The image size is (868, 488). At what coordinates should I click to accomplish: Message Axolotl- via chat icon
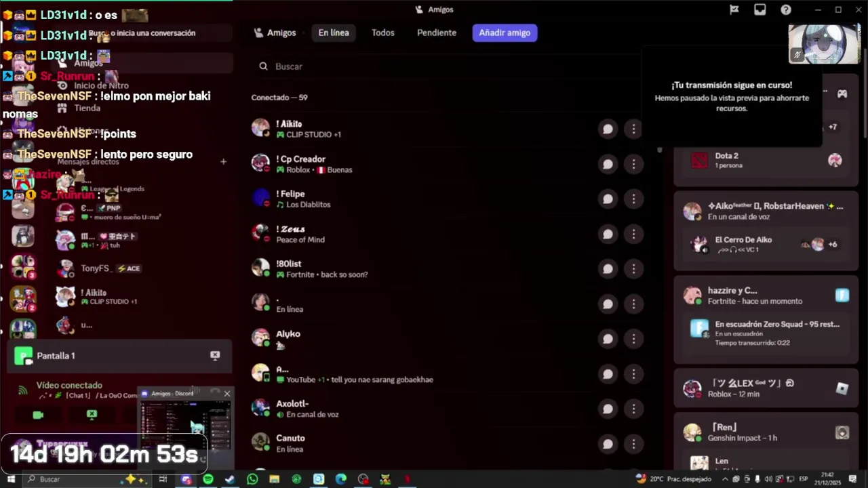tap(608, 409)
